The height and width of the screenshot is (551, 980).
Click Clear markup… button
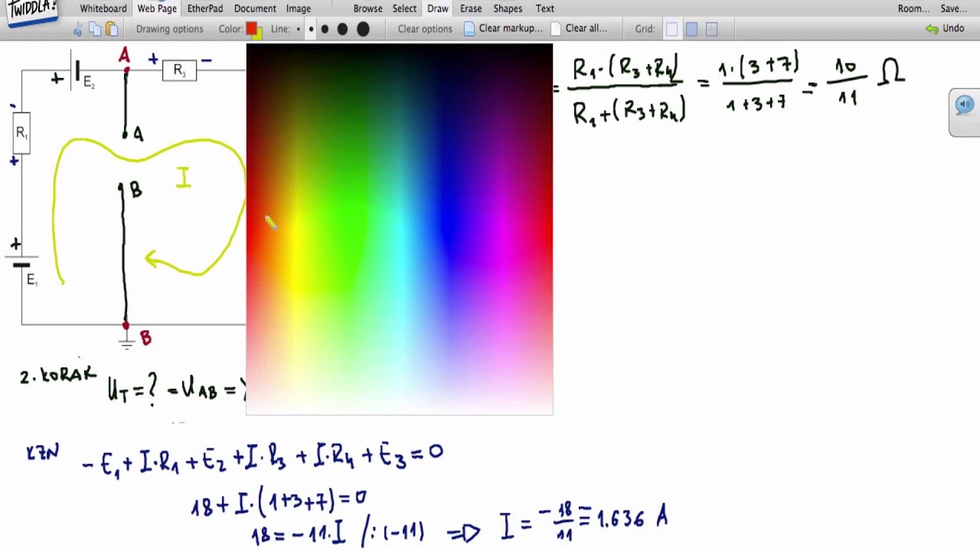503,28
